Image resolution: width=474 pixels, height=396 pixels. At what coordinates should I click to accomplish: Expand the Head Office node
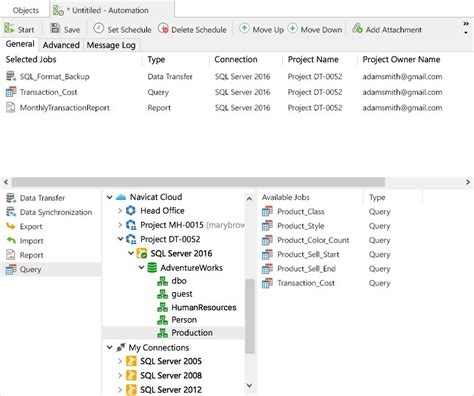[x=120, y=211]
